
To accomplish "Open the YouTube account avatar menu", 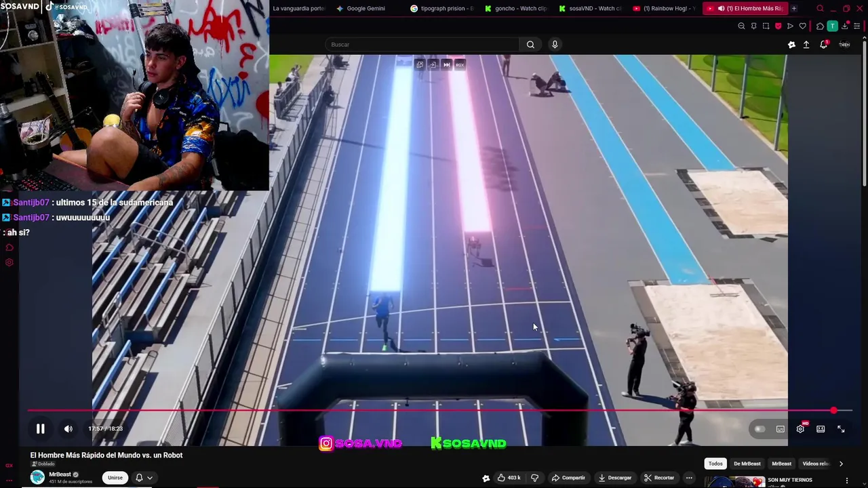I will point(844,45).
